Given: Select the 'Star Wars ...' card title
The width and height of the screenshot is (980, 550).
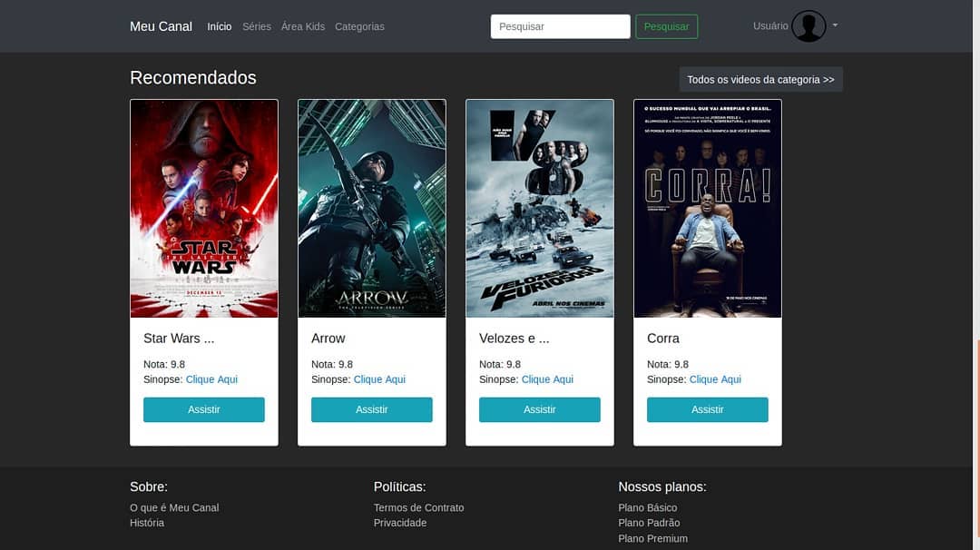Looking at the screenshot, I should (x=179, y=339).
